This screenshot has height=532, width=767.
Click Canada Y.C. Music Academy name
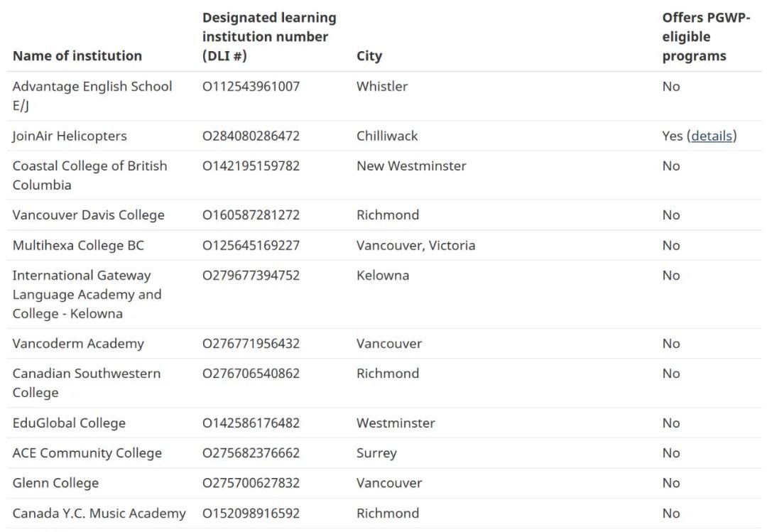click(x=99, y=513)
